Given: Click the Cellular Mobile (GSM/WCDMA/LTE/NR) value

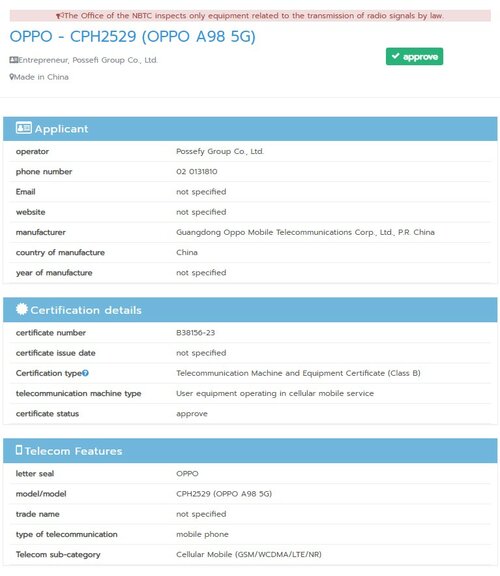Looking at the screenshot, I should [249, 555].
